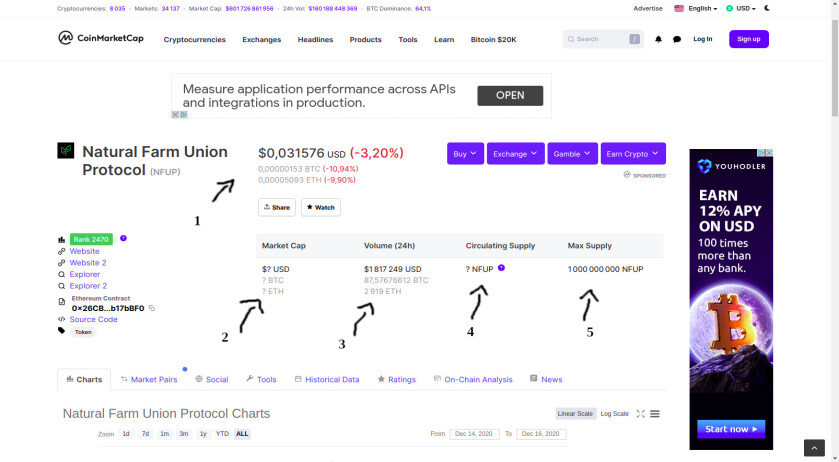Click the CoinMarketCap logo

click(x=101, y=38)
